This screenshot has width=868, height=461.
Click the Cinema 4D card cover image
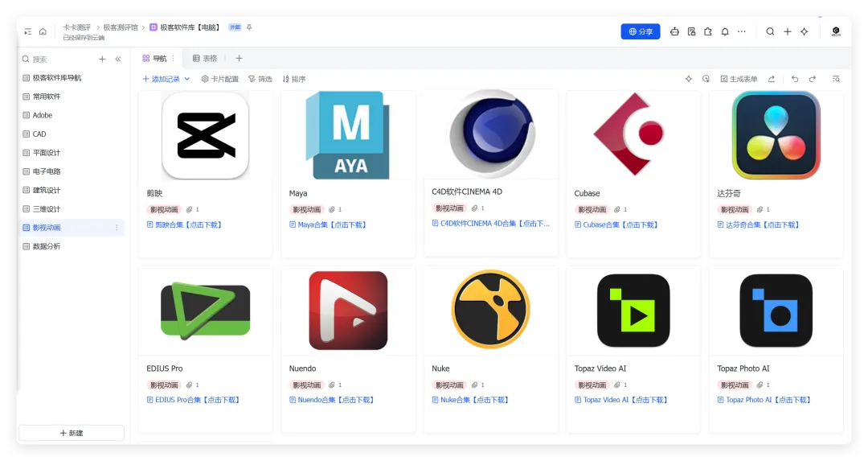(491, 134)
